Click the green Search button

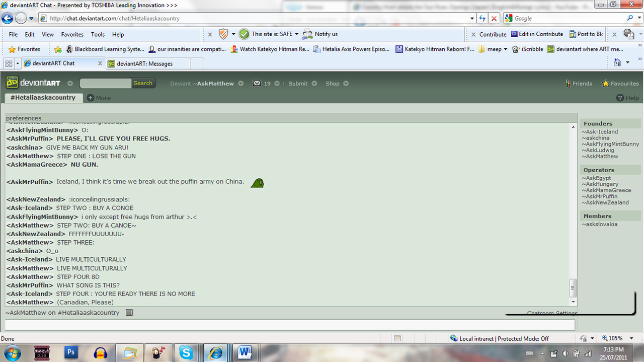coord(143,83)
